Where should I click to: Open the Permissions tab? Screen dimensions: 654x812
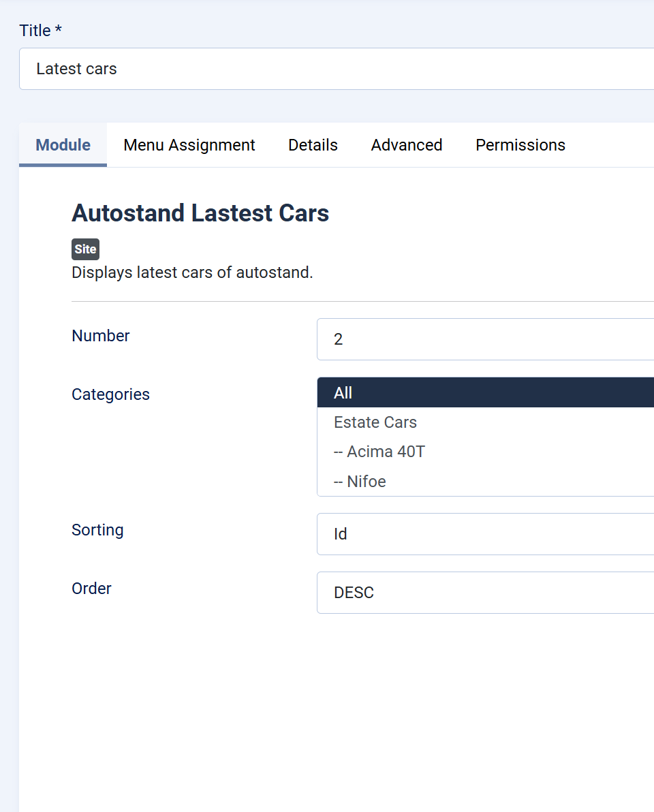520,145
